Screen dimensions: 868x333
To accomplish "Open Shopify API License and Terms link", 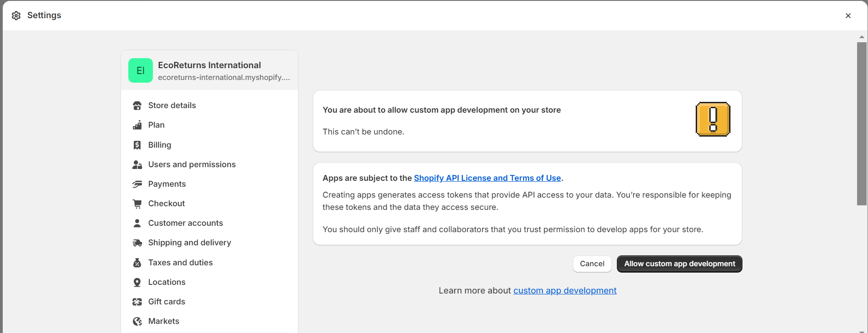I will click(x=487, y=178).
